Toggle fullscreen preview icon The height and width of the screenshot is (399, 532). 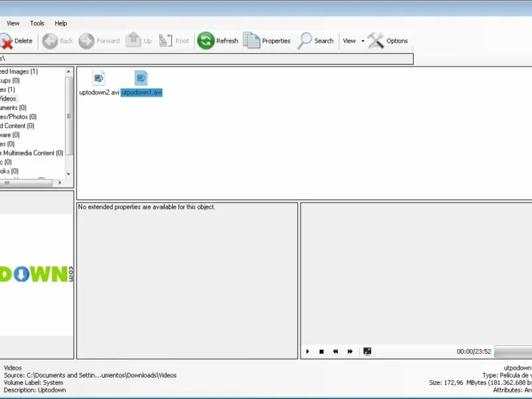[367, 351]
